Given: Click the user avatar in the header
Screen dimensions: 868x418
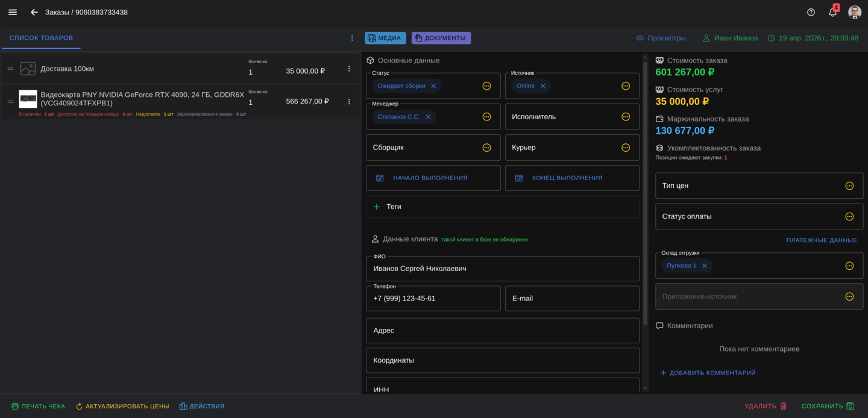Looking at the screenshot, I should click(x=854, y=12).
